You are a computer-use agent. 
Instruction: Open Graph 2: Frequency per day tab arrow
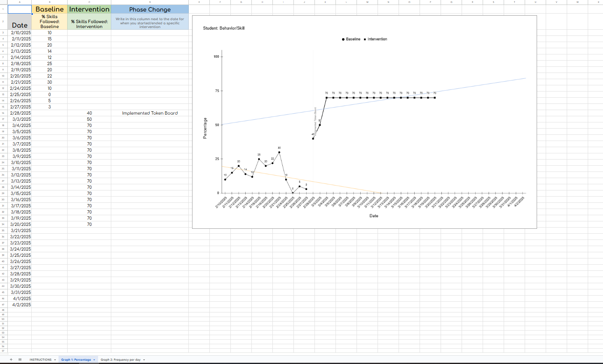[x=144, y=360]
